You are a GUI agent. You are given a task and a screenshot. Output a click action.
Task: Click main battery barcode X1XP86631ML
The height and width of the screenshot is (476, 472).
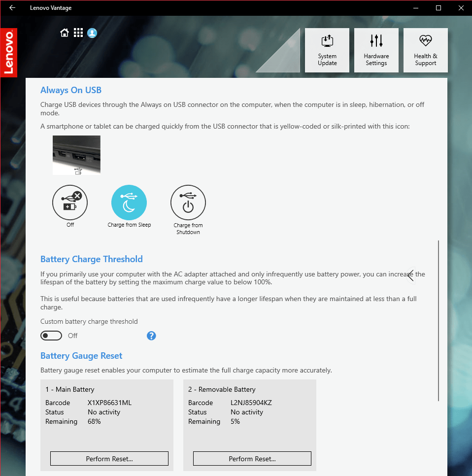pyautogui.click(x=109, y=403)
